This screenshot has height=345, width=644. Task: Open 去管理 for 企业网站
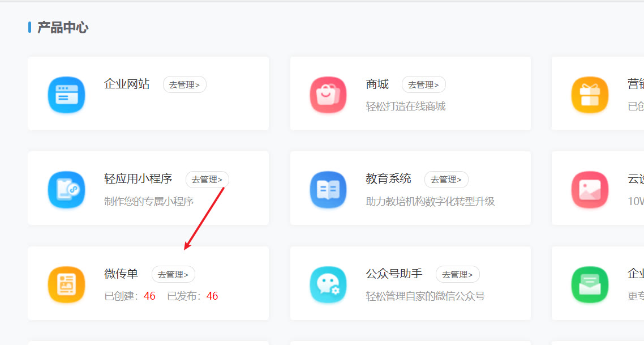184,84
